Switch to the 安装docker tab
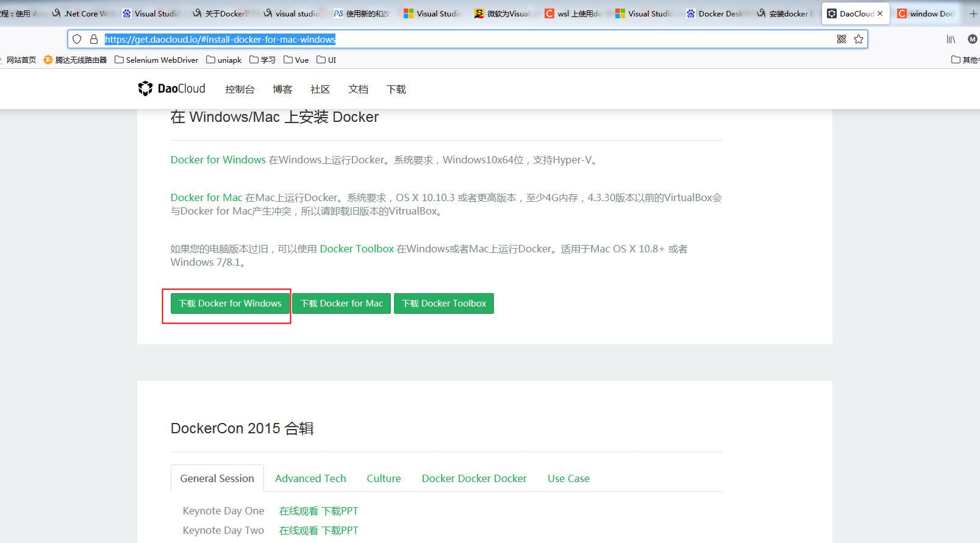980x543 pixels. point(786,13)
